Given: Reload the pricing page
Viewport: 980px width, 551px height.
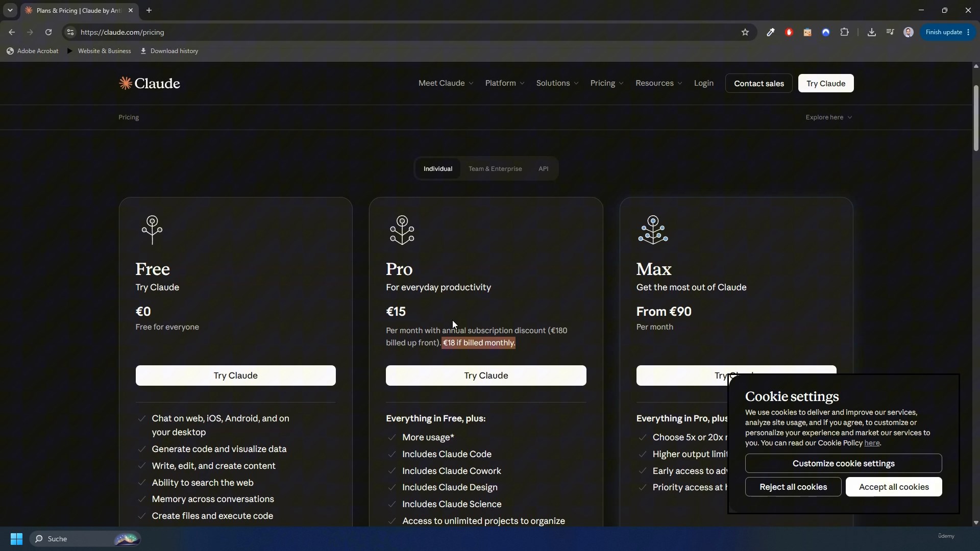Looking at the screenshot, I should 48,32.
